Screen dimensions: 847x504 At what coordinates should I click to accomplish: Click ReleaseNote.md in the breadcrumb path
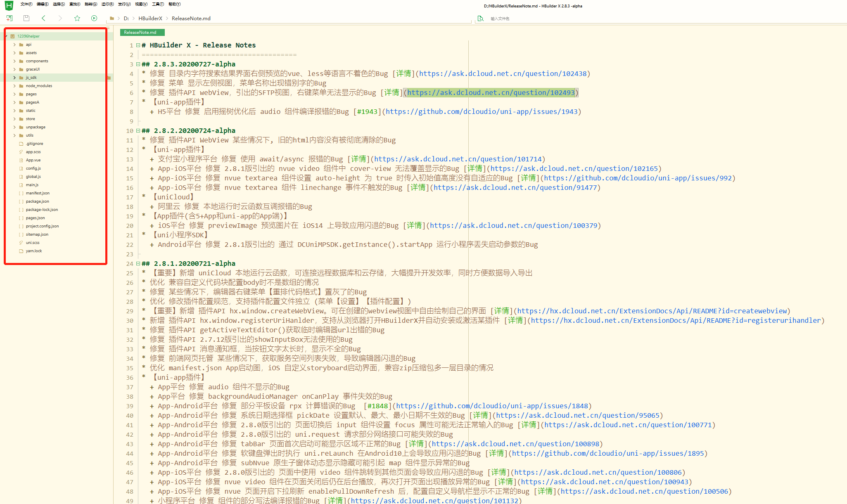point(191,19)
